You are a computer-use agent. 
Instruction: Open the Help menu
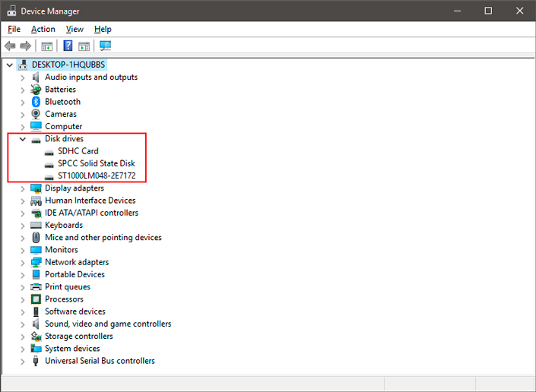point(103,30)
